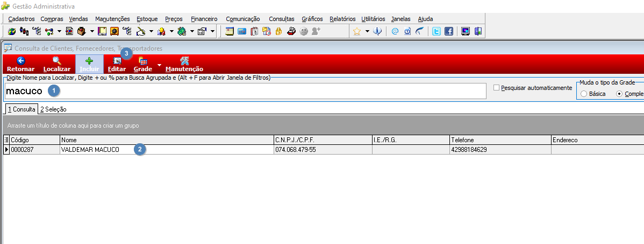Expand dropdown arrow next to building blocks icon
Image resolution: width=644 pixels, height=244 pixels.
[x=171, y=31]
